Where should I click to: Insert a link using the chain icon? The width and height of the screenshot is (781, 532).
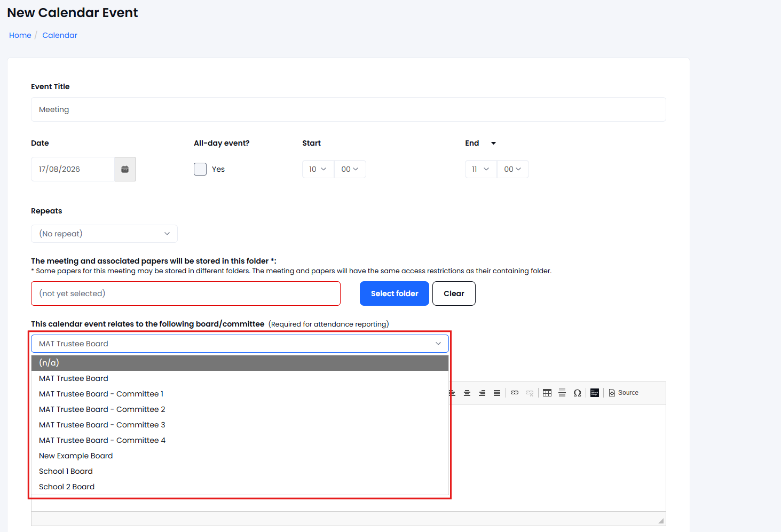pyautogui.click(x=515, y=393)
